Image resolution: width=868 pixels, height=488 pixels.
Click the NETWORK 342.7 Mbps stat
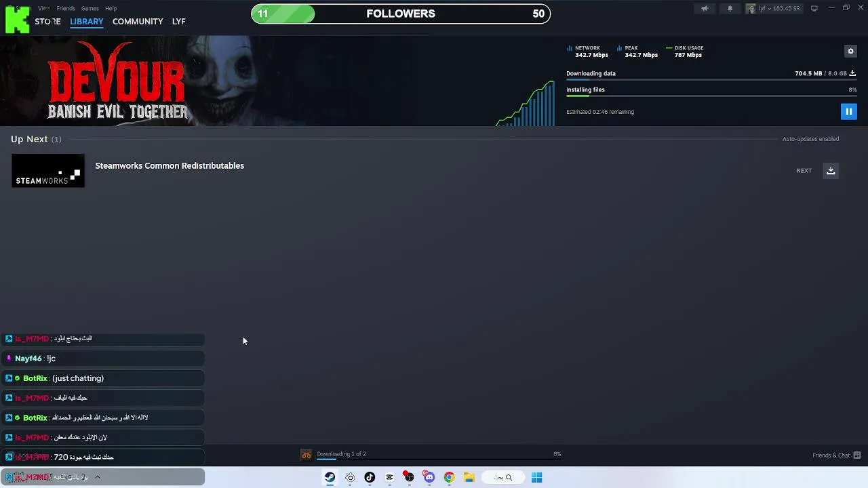click(x=588, y=52)
